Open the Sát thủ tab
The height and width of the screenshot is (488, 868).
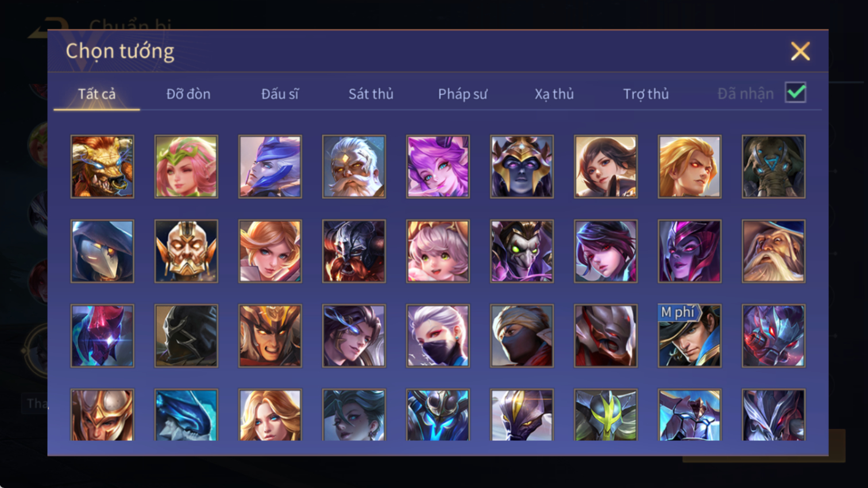point(371,94)
